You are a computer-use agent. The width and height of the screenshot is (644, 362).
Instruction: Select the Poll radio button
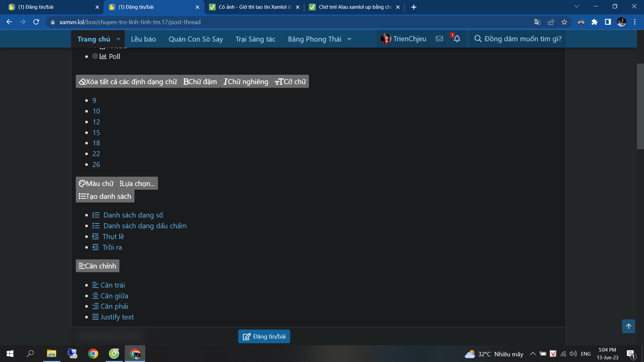[x=95, y=56]
